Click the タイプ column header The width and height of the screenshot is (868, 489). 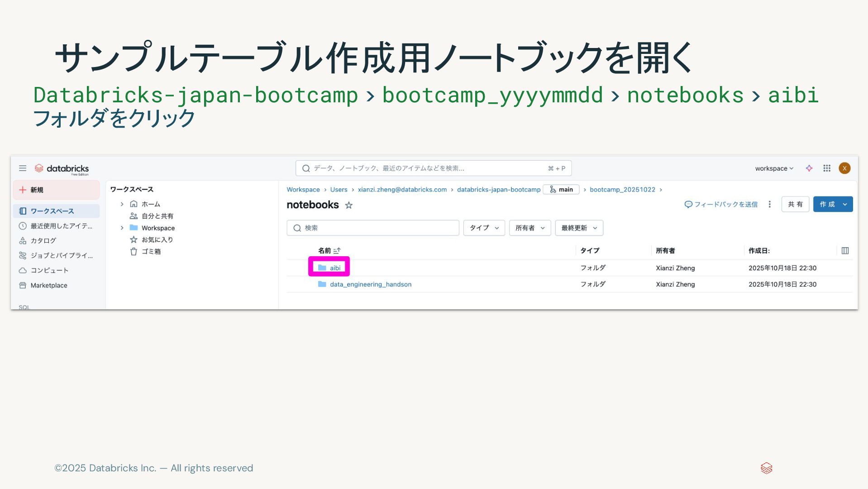pyautogui.click(x=590, y=250)
